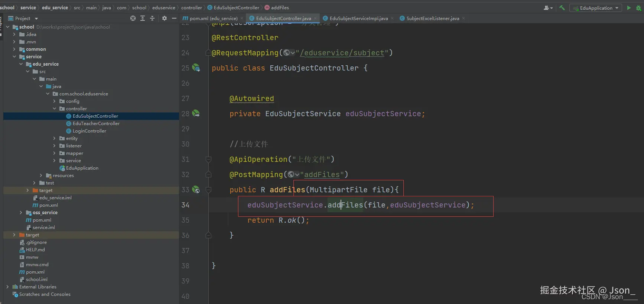Viewport: 644px width, 304px height.
Task: Select EduApplication class in the tree
Action: point(82,168)
